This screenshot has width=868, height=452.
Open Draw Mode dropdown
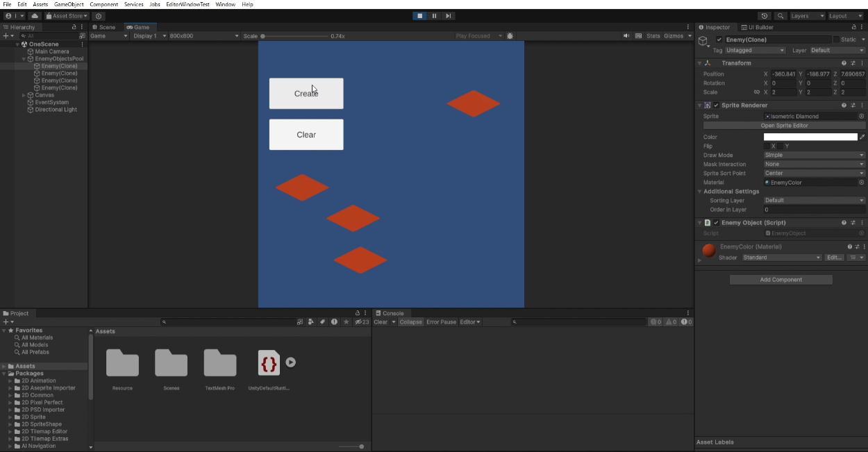pyautogui.click(x=814, y=156)
